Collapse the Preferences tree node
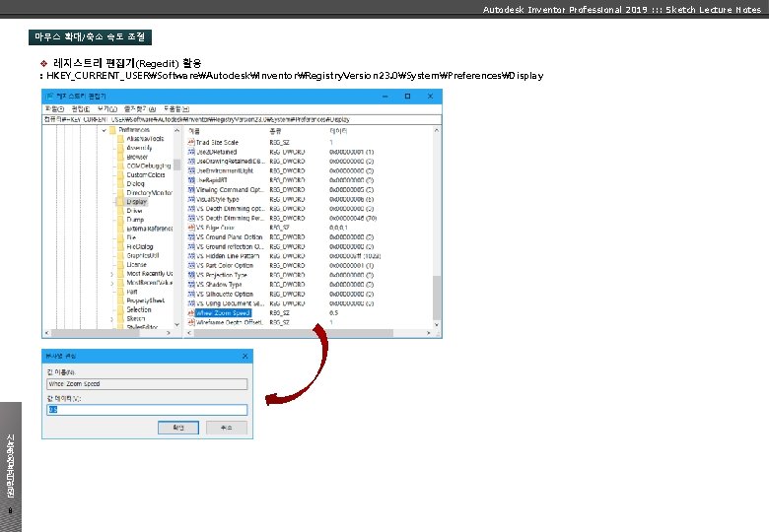The image size is (769, 532). coord(104,130)
